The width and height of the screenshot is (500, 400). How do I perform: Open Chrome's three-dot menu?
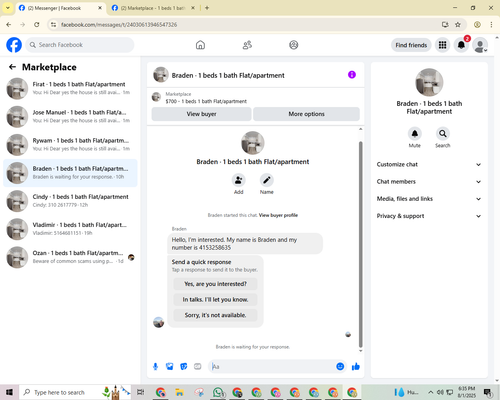click(491, 25)
